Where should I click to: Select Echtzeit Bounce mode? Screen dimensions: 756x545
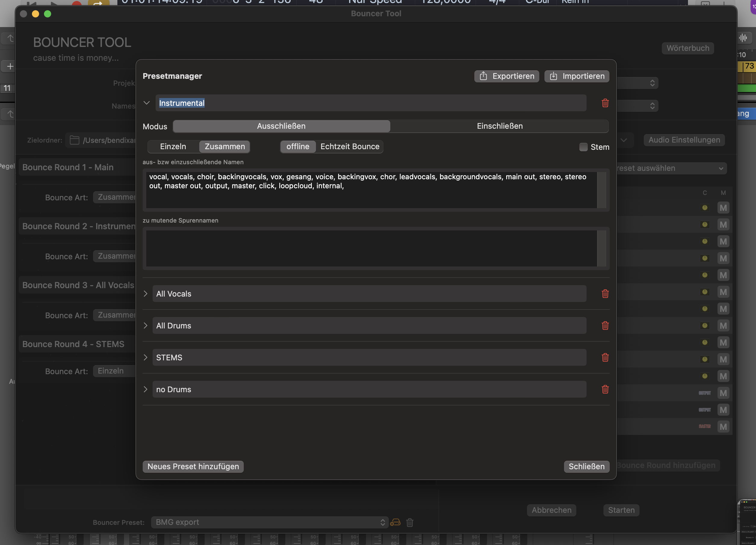coord(350,146)
